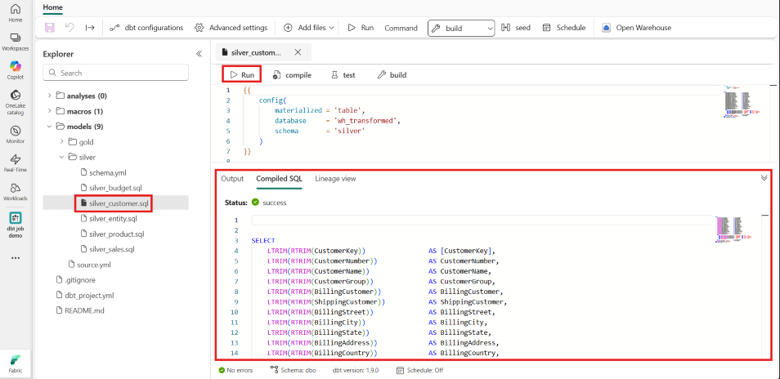
Task: Open Advanced settings
Action: (x=231, y=27)
